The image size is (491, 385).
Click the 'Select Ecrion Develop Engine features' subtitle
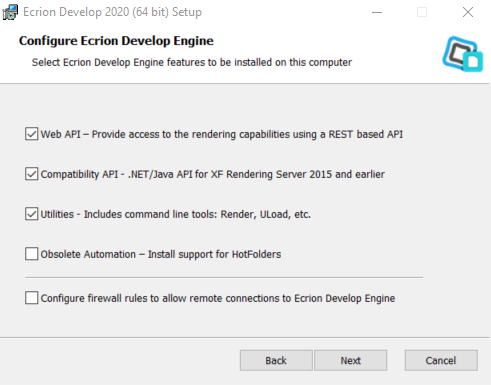(x=192, y=62)
